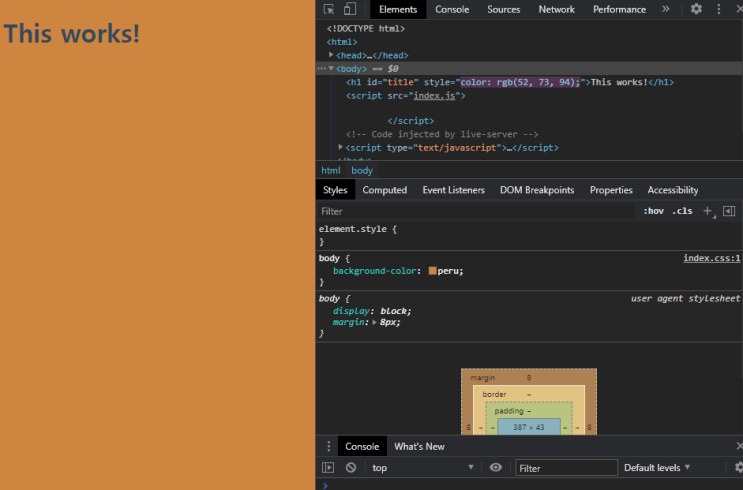Open the peru color swatch picker
The image size is (743, 490).
coord(432,271)
